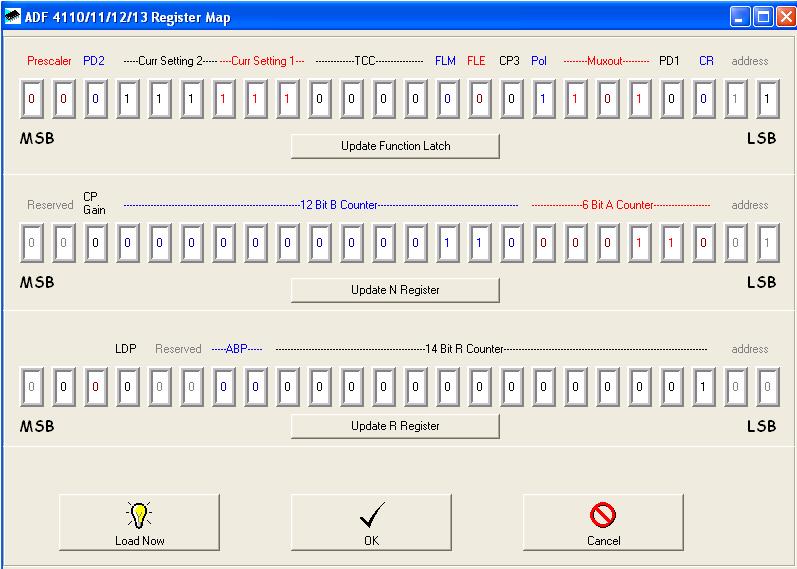Toggle the most significant 12 Bit B Counter bit
The height and width of the screenshot is (569, 797).
pyautogui.click(x=128, y=243)
